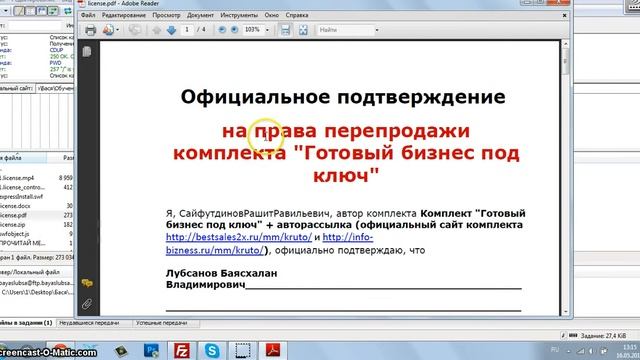Viewport: 640px width, 360px height.
Task: Open Skype from the taskbar
Action: [212, 351]
